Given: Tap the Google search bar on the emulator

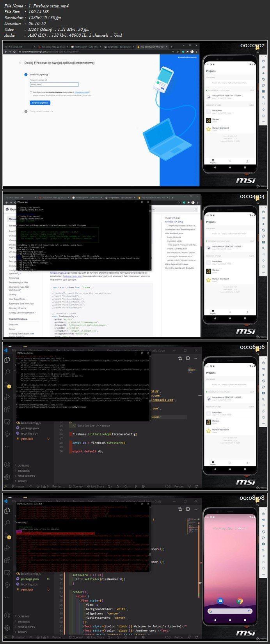Looking at the screenshot, I should [x=230, y=611].
